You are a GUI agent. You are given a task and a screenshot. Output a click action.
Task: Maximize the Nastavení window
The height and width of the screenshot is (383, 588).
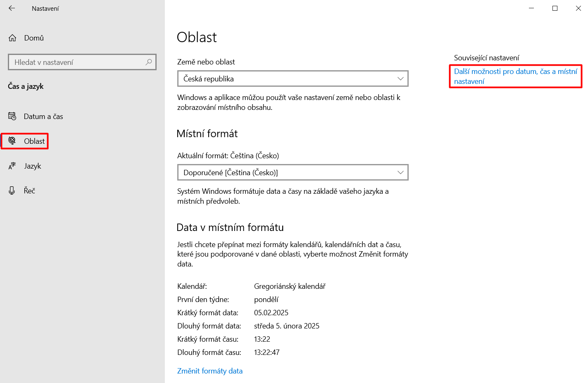point(555,8)
